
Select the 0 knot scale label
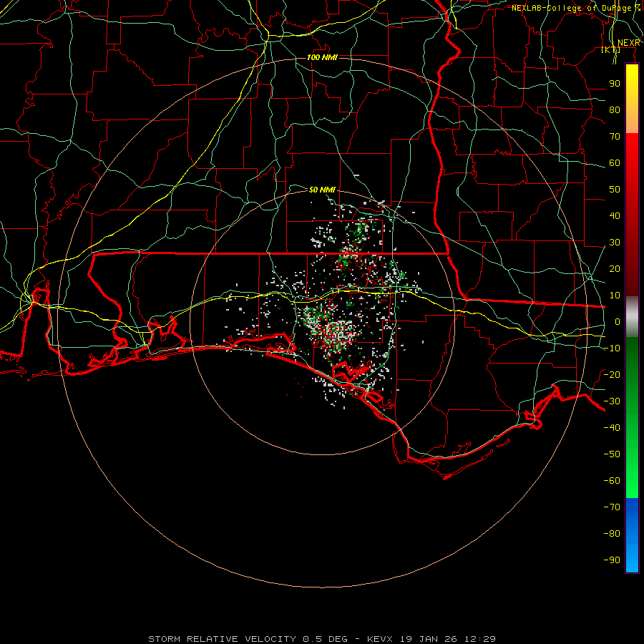point(618,322)
